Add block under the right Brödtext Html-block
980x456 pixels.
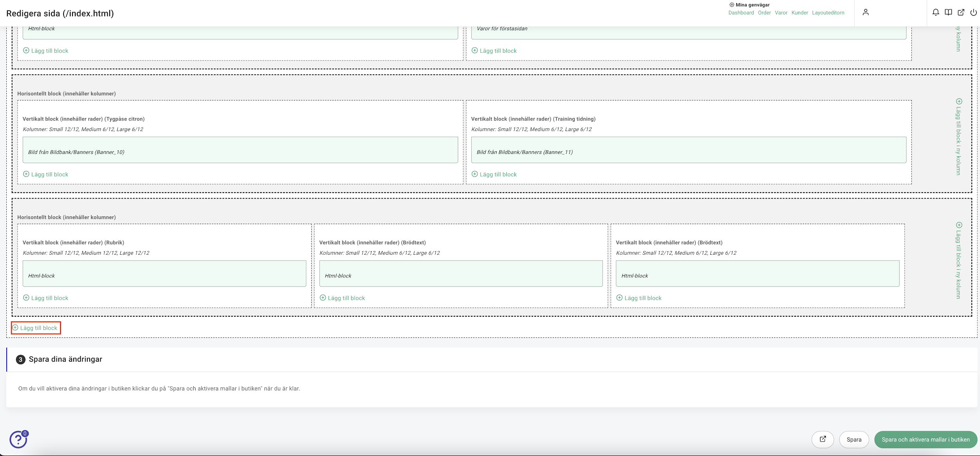[639, 298]
